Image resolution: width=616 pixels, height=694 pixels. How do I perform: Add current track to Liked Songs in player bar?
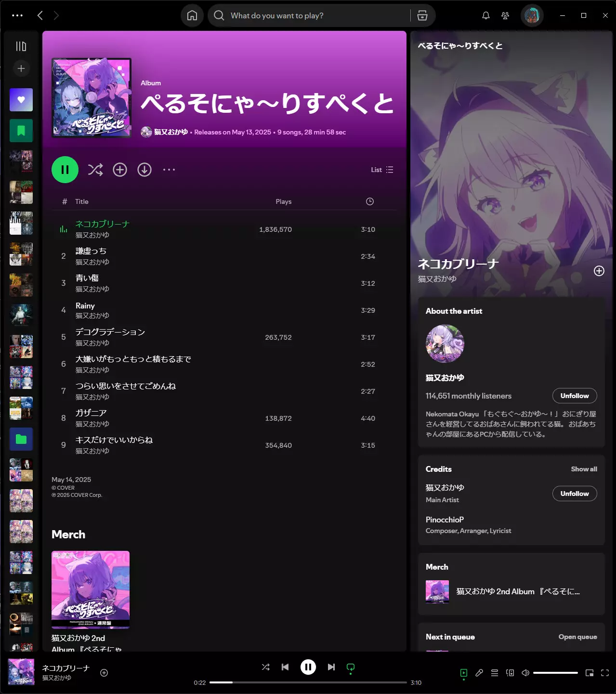[x=104, y=673]
